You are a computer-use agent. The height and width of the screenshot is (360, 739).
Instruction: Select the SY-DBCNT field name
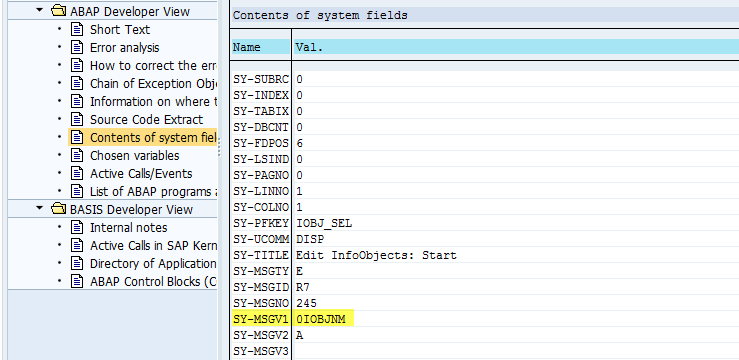coord(261,127)
